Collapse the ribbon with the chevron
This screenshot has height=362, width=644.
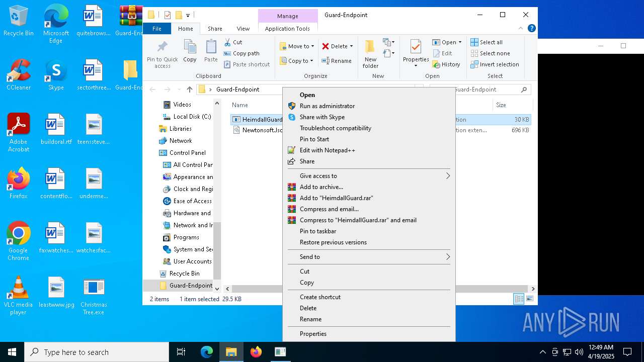tap(521, 29)
